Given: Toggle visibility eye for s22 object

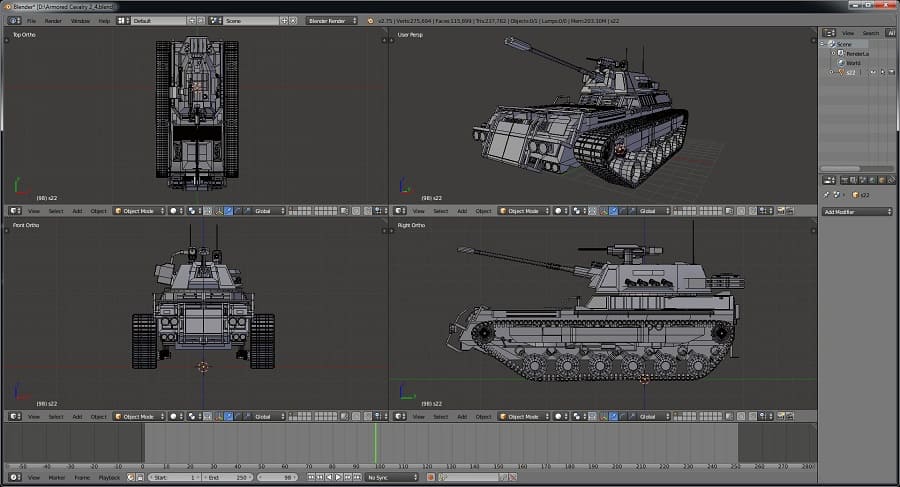Looking at the screenshot, I should (872, 72).
